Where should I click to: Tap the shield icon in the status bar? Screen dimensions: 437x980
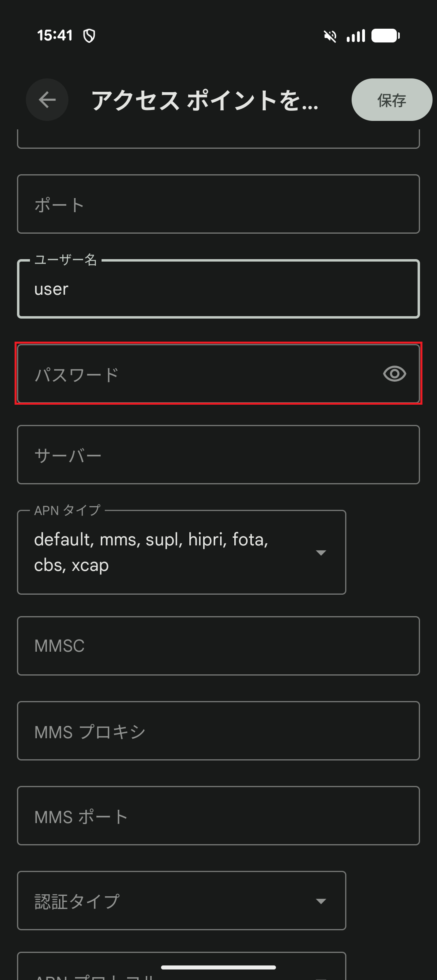90,36
